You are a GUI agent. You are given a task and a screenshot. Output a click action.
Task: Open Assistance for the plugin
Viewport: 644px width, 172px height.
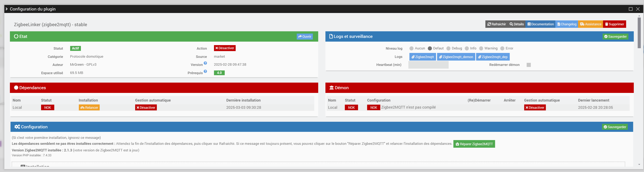pyautogui.click(x=591, y=24)
